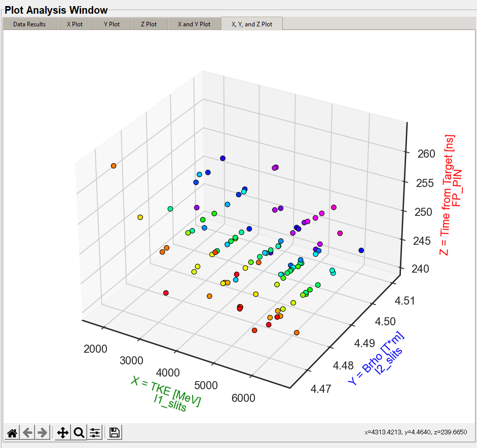Go forward to next view arrow
The height and width of the screenshot is (448, 477).
(43, 432)
